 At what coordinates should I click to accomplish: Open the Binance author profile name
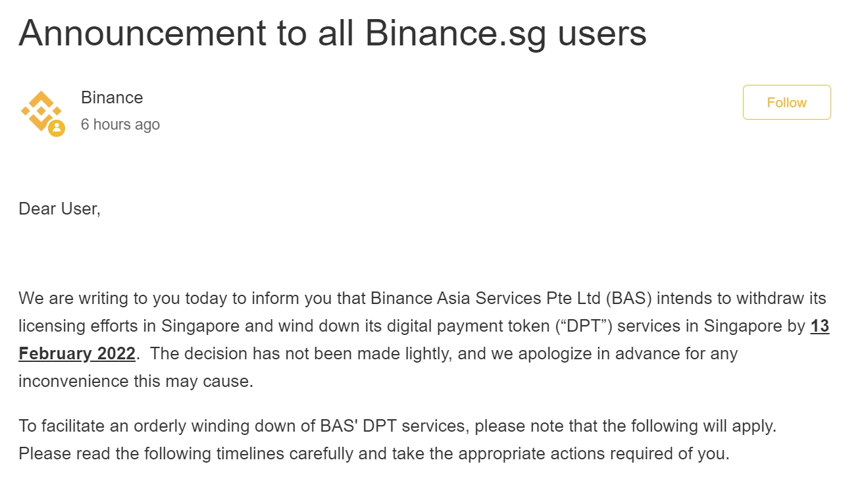pyautogui.click(x=112, y=97)
